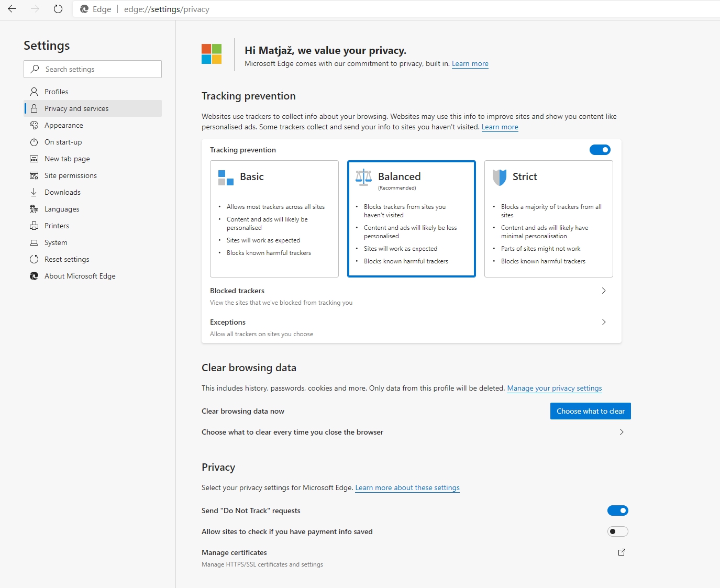
Task: Click the magnifier icon in Search settings
Action: point(35,69)
